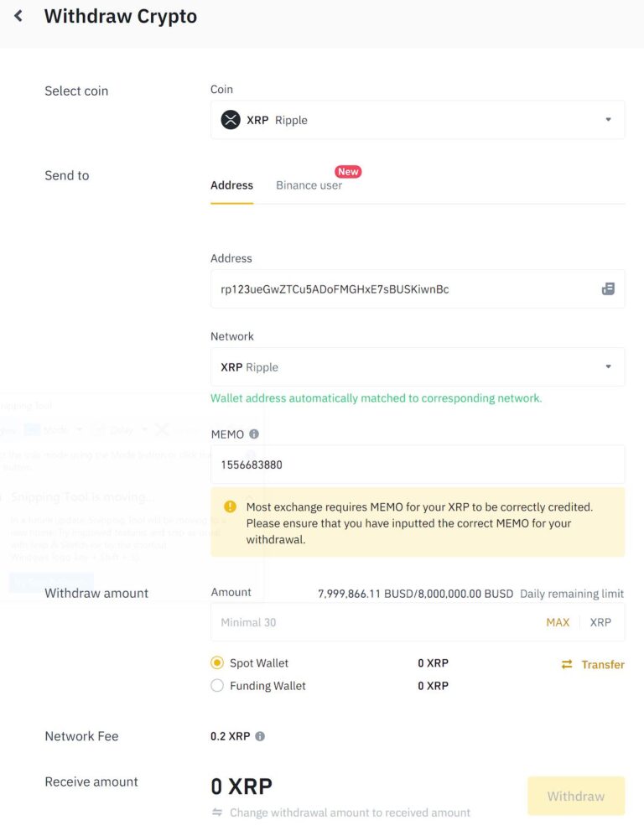This screenshot has width=644, height=836.
Task: Click the Transfer arrows icon
Action: click(567, 664)
